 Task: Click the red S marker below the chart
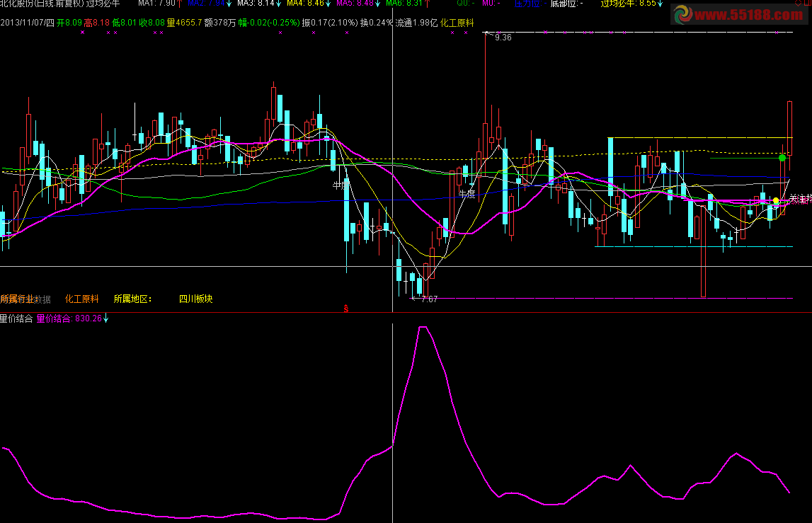click(x=346, y=309)
